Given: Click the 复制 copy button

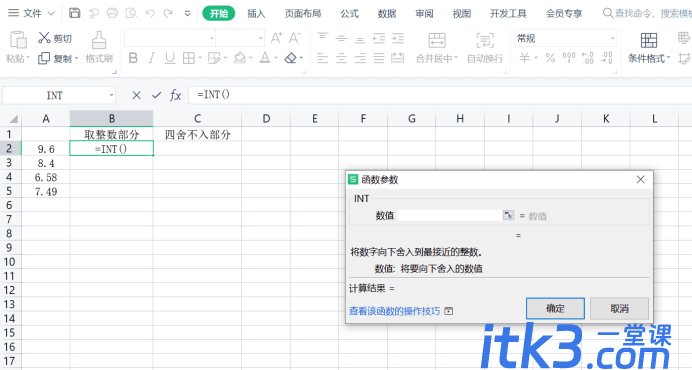Looking at the screenshot, I should (x=57, y=58).
